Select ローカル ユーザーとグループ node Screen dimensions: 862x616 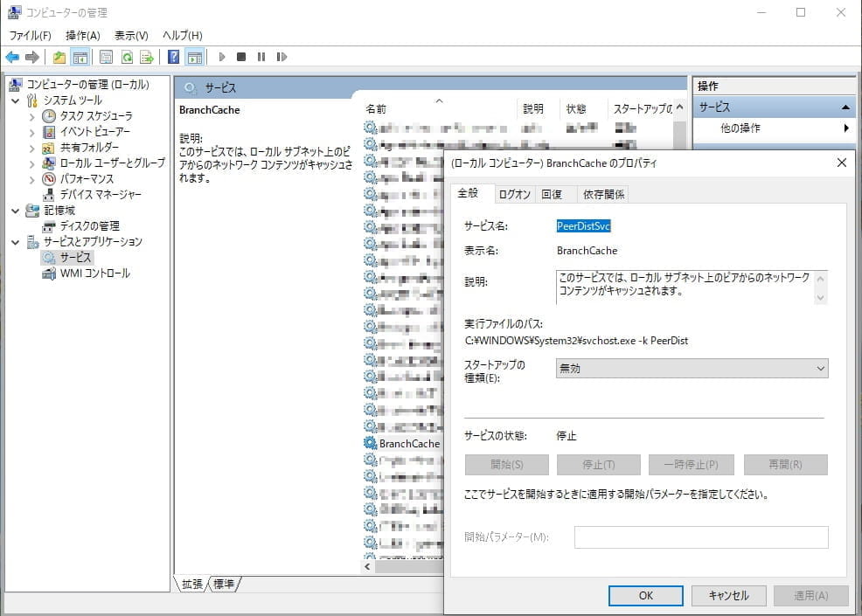(x=112, y=163)
